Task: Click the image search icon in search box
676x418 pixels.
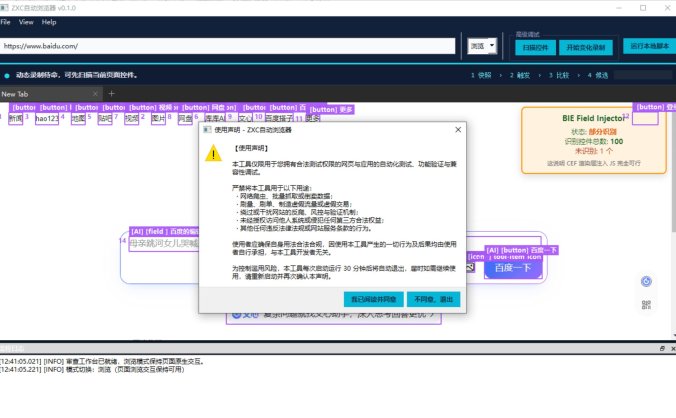Action: pyautogui.click(x=470, y=268)
